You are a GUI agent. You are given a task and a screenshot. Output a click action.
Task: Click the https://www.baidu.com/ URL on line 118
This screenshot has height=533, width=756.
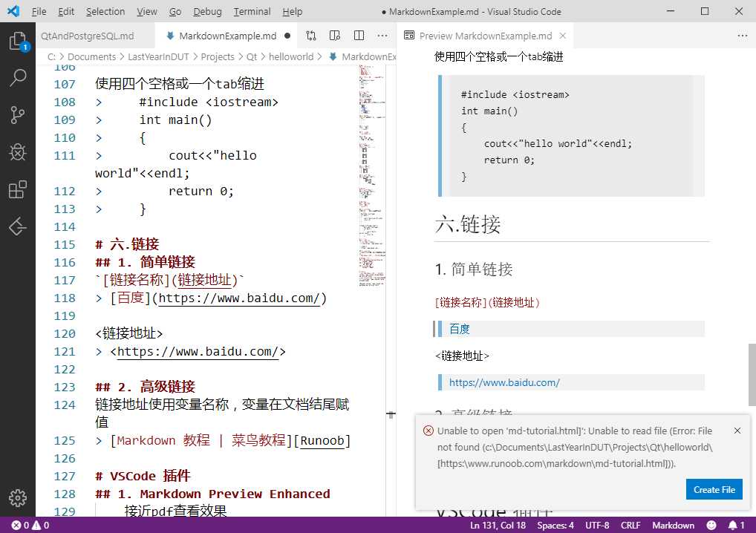[x=239, y=298]
